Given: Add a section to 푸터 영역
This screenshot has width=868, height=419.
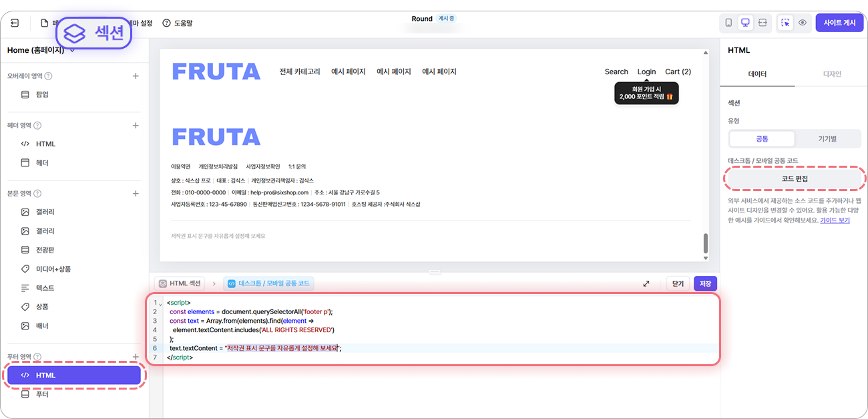Looking at the screenshot, I should click(136, 357).
